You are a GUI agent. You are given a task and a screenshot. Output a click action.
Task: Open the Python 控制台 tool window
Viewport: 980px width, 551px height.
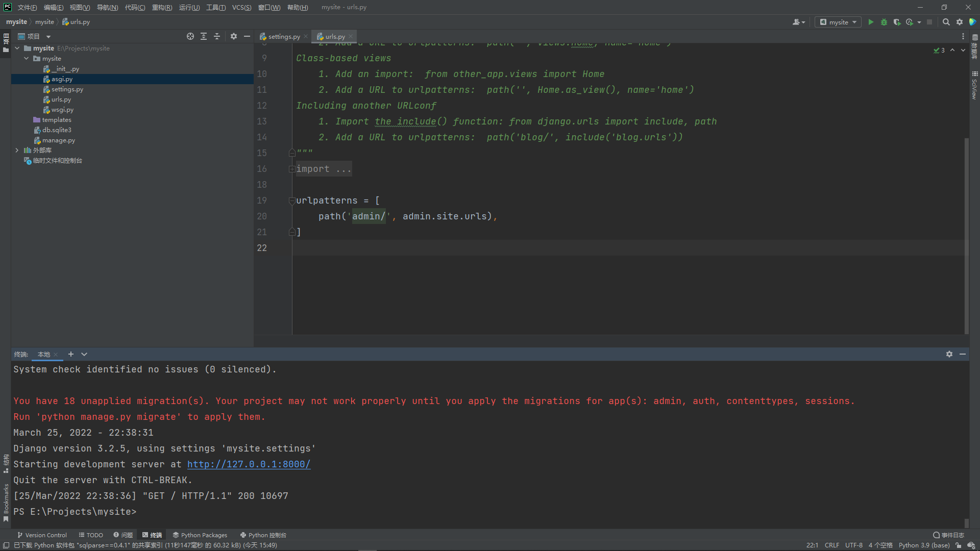(263, 535)
